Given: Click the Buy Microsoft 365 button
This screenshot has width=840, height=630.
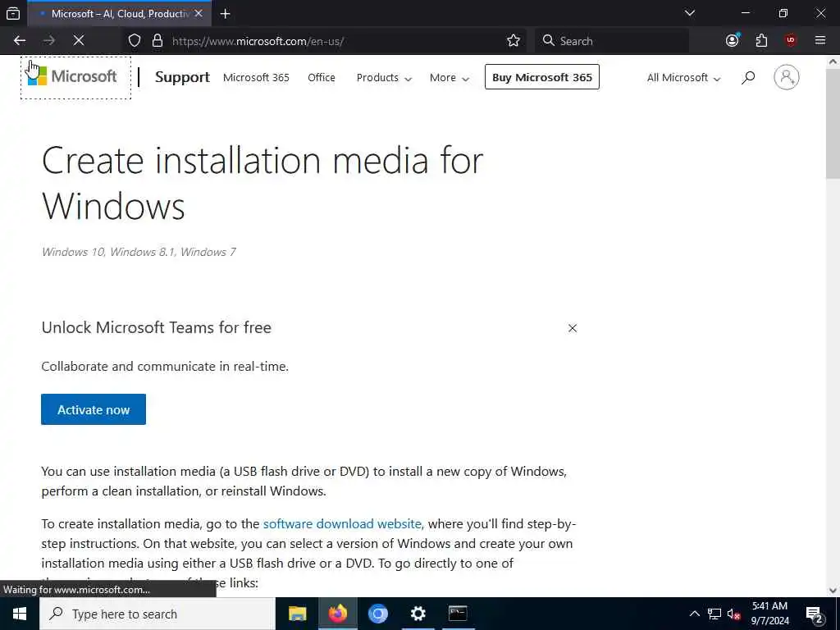Looking at the screenshot, I should [x=542, y=77].
